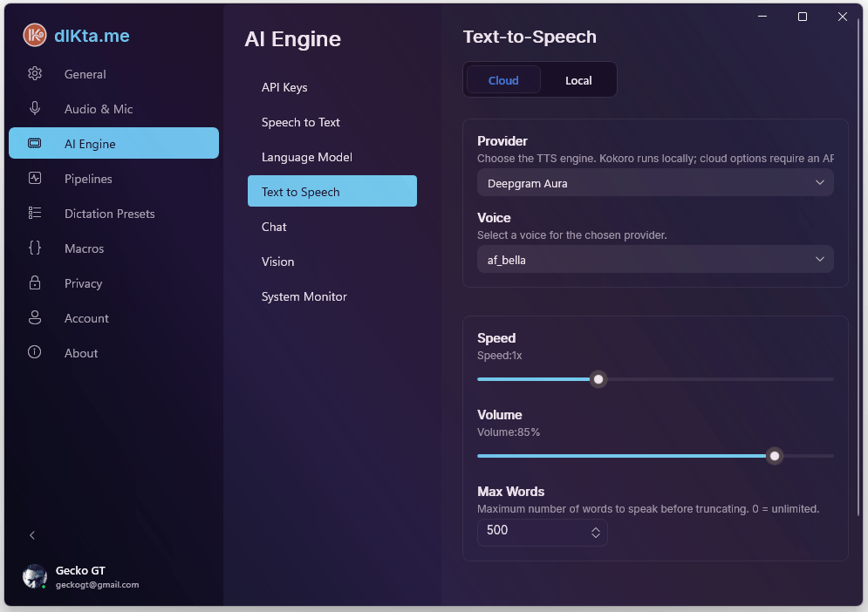Screen dimensions: 868x612
Task: Open the About section
Action: 114,353
